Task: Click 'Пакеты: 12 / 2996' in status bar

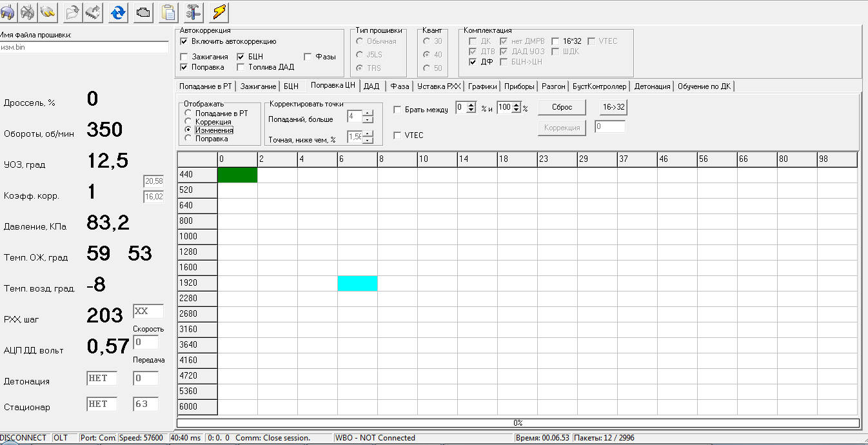Action: click(605, 438)
